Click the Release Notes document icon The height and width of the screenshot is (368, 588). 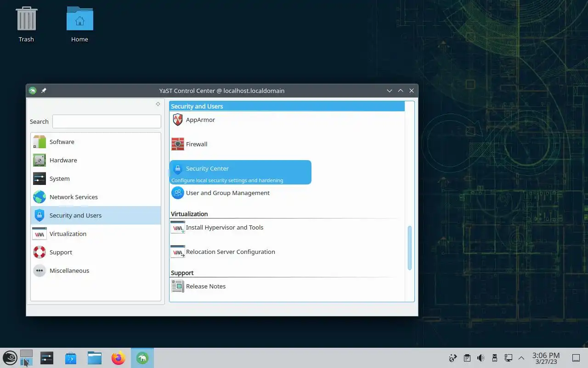pyautogui.click(x=177, y=286)
